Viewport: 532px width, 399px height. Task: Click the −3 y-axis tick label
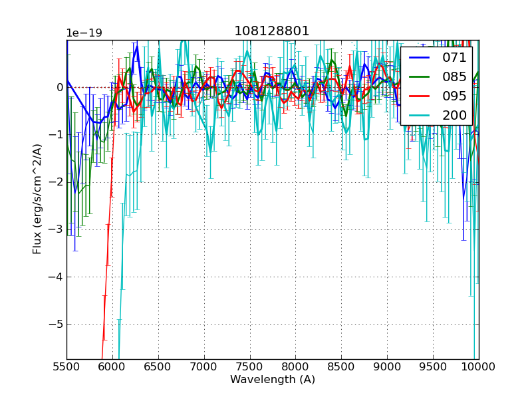(57, 229)
